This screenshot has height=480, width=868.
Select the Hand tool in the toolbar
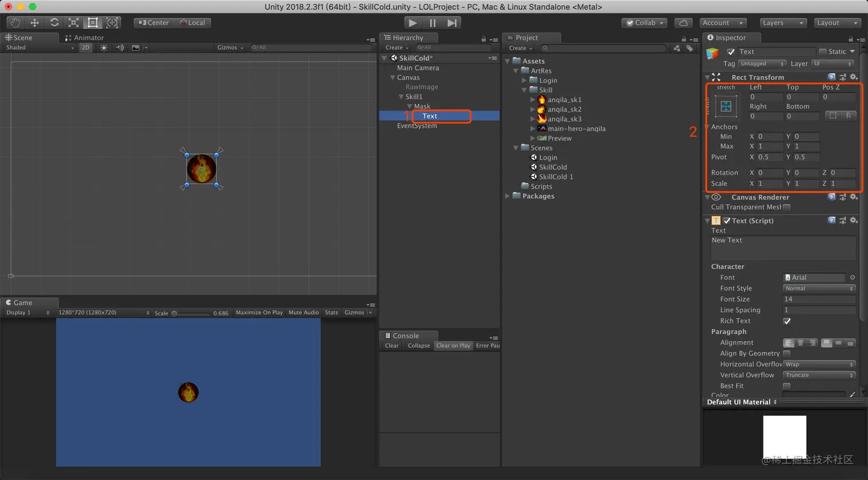[15, 23]
